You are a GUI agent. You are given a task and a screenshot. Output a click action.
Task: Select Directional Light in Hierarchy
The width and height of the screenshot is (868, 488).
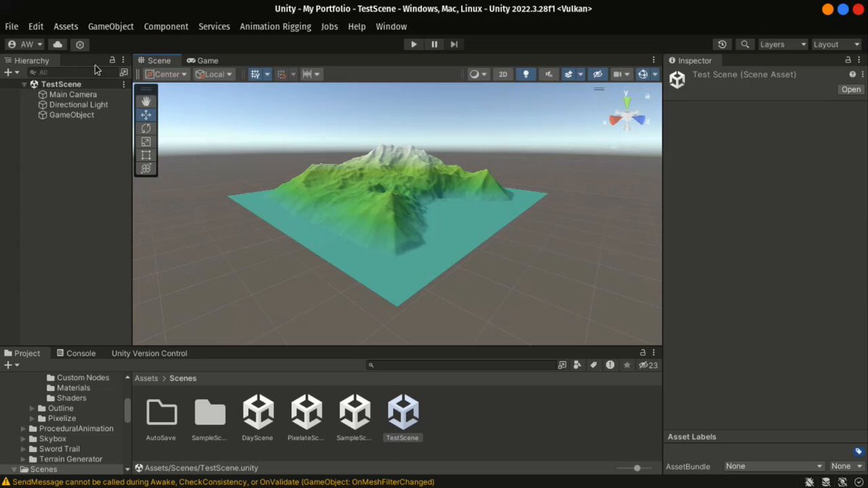click(78, 105)
